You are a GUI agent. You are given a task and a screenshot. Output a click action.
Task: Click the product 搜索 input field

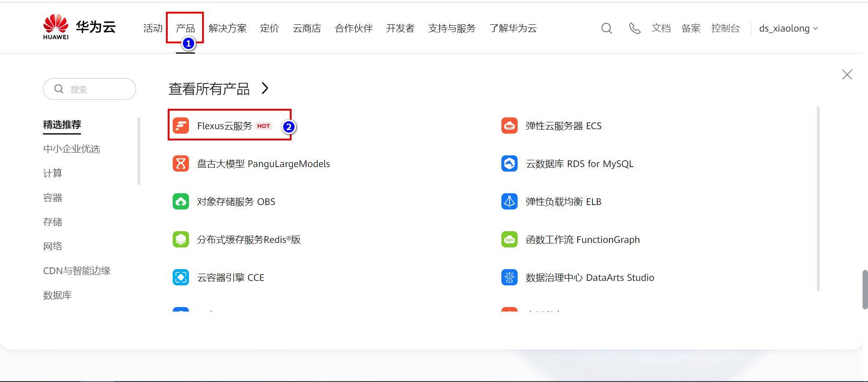pos(90,89)
